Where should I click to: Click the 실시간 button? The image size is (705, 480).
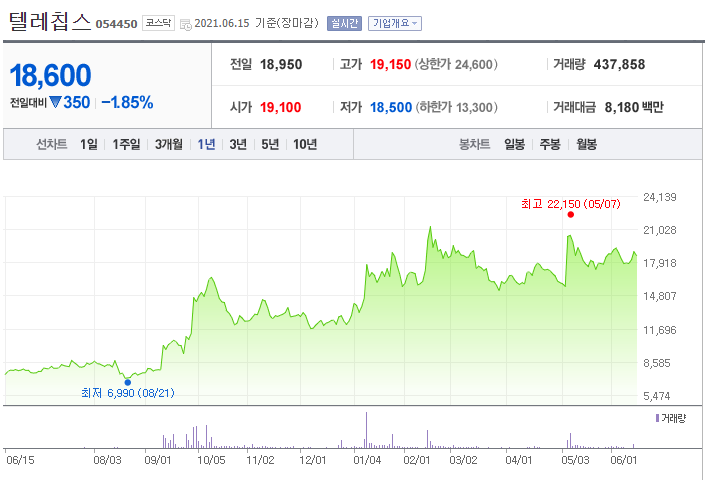click(x=344, y=23)
